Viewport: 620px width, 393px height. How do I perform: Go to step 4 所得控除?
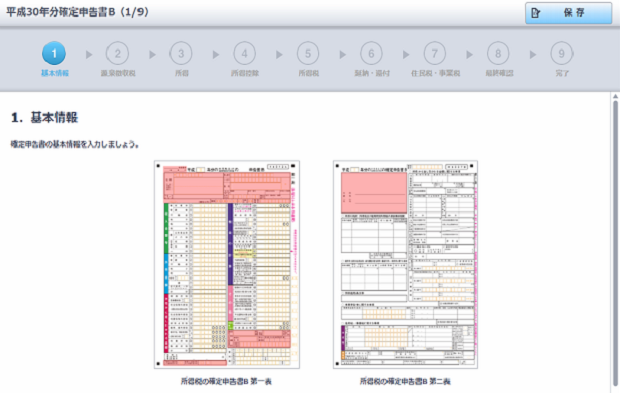coord(244,53)
